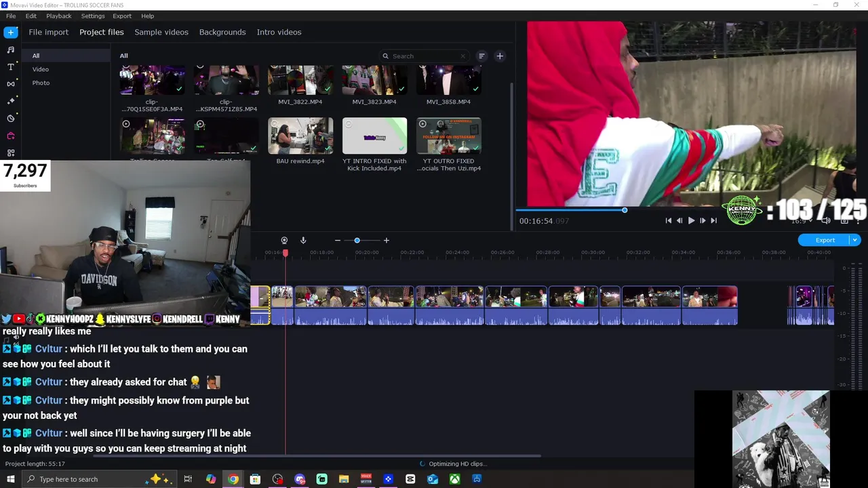Viewport: 868px width, 488px height.
Task: Open CapCut from the taskbar
Action: (410, 479)
